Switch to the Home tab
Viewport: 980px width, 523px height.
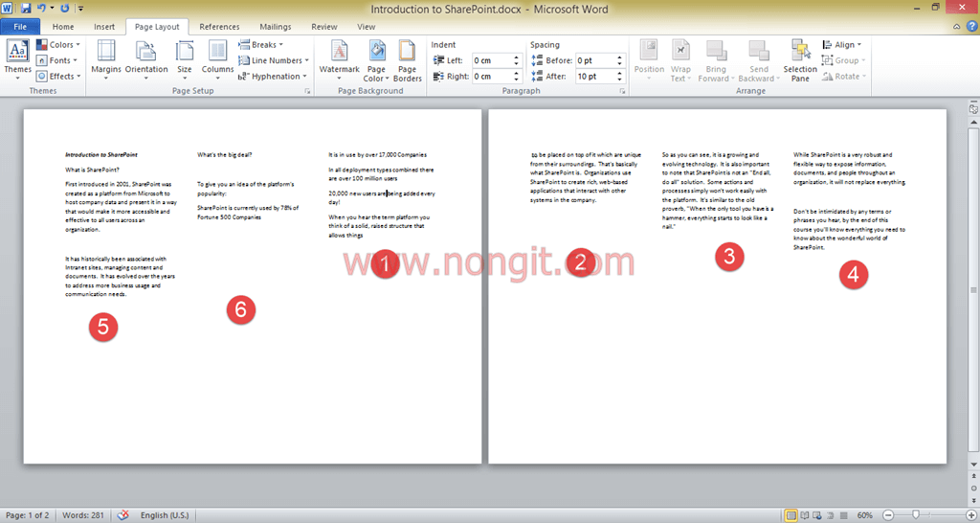point(63,26)
